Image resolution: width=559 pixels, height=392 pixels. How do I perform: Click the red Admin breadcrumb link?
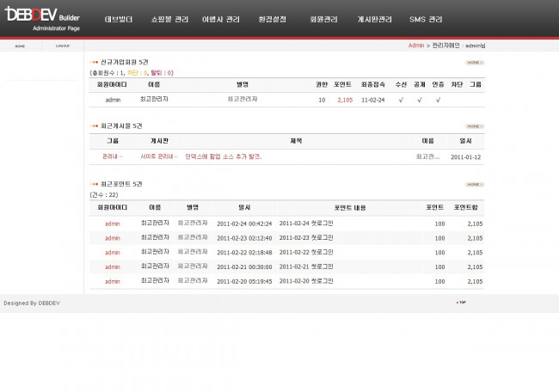click(x=416, y=45)
